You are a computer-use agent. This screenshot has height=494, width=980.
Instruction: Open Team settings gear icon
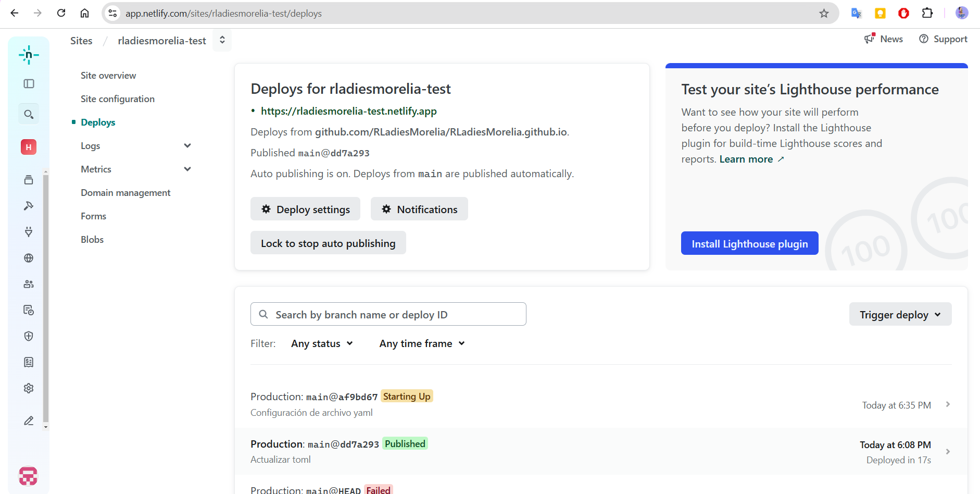(29, 388)
